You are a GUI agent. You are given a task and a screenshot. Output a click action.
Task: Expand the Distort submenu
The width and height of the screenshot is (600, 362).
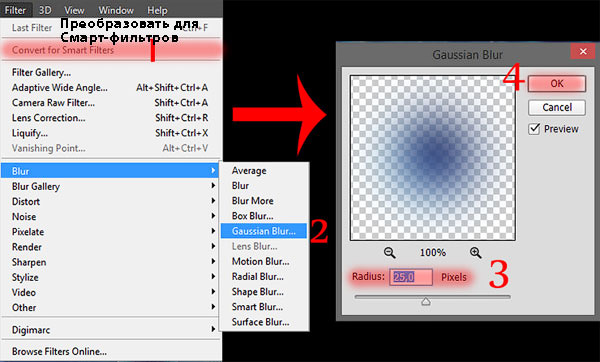pos(111,202)
